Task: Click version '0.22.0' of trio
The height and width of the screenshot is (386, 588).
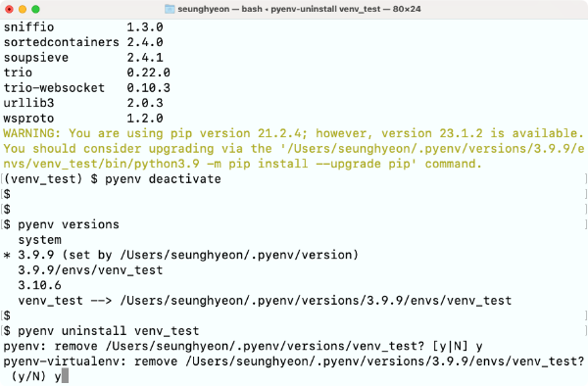Action: coord(149,72)
